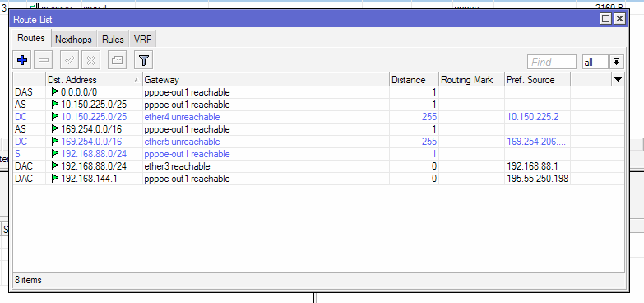Open the 'all' filter combo box
644x303 pixels.
[x=595, y=62]
